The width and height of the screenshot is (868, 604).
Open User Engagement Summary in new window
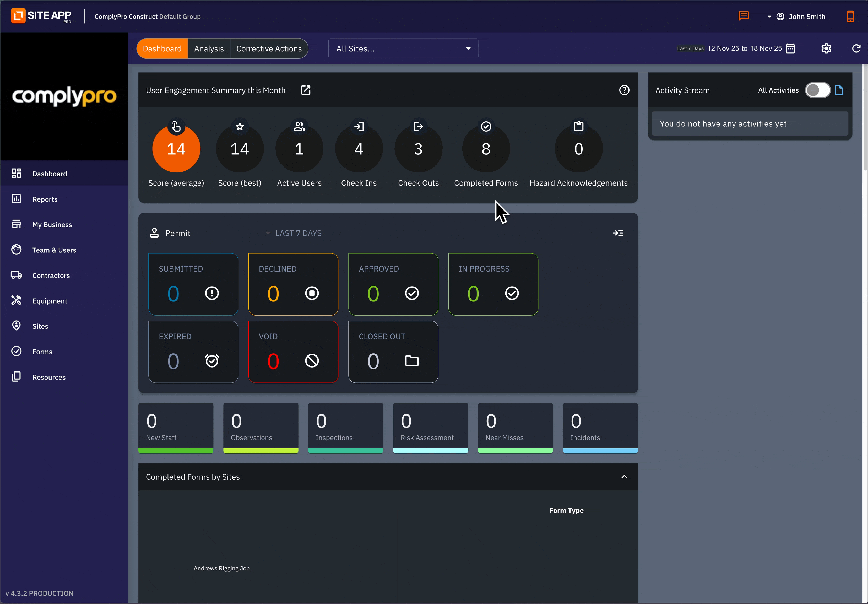pos(306,90)
